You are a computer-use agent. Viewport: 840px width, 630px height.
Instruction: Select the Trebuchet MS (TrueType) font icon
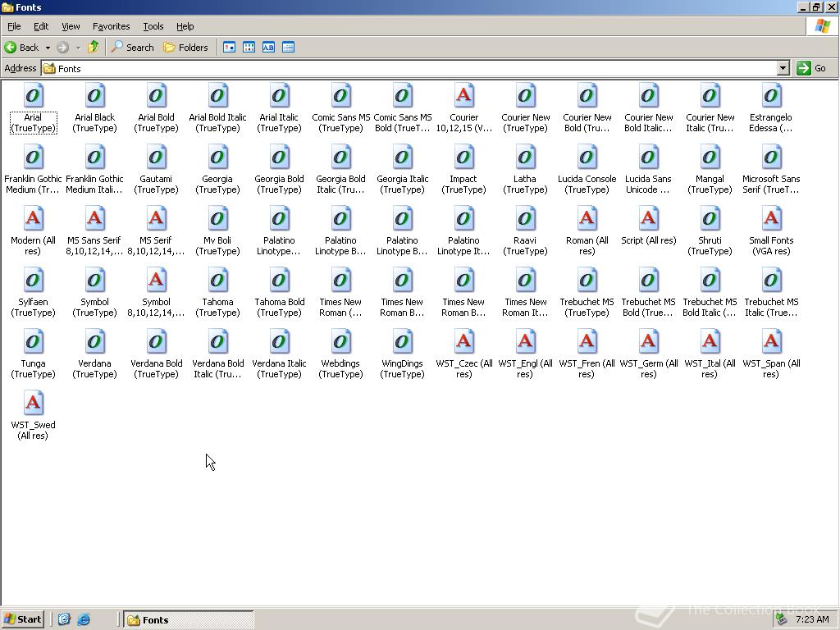click(587, 281)
